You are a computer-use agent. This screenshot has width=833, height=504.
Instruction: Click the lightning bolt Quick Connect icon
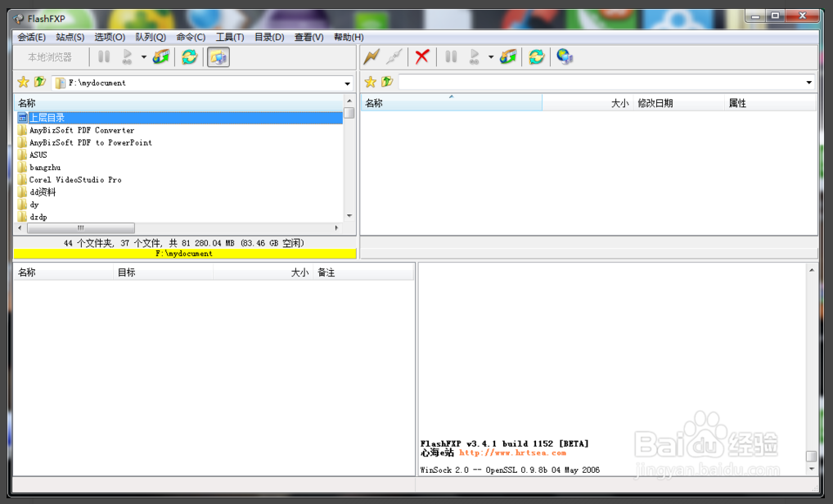click(371, 56)
